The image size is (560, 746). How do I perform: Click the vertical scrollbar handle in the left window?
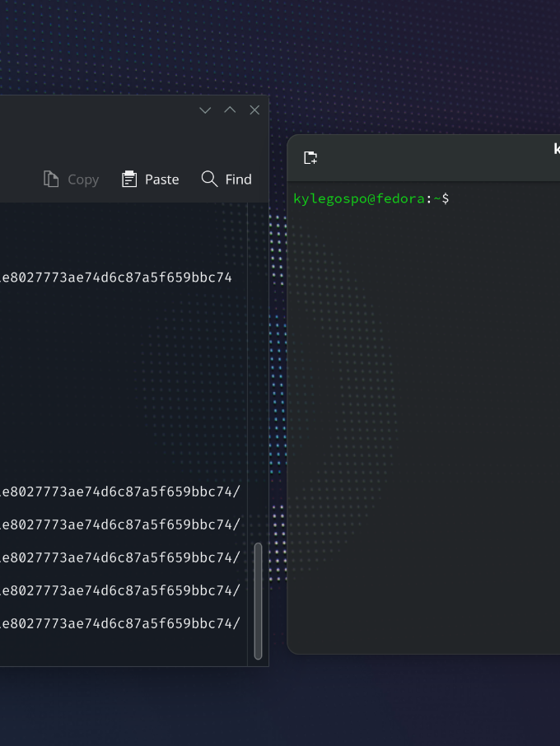(x=259, y=601)
